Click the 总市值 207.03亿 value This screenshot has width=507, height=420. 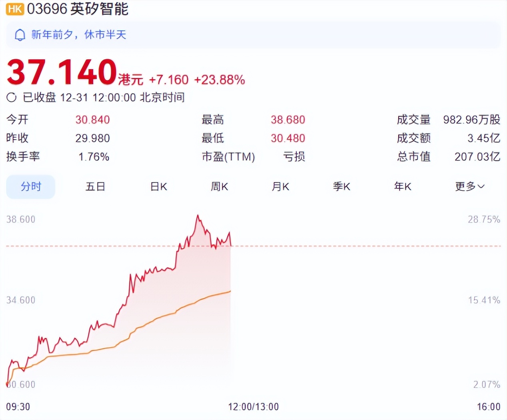pyautogui.click(x=477, y=156)
